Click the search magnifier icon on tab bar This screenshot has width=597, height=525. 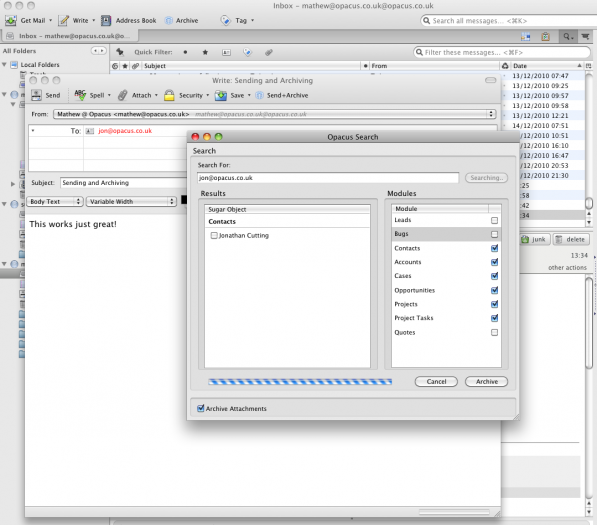(x=567, y=37)
